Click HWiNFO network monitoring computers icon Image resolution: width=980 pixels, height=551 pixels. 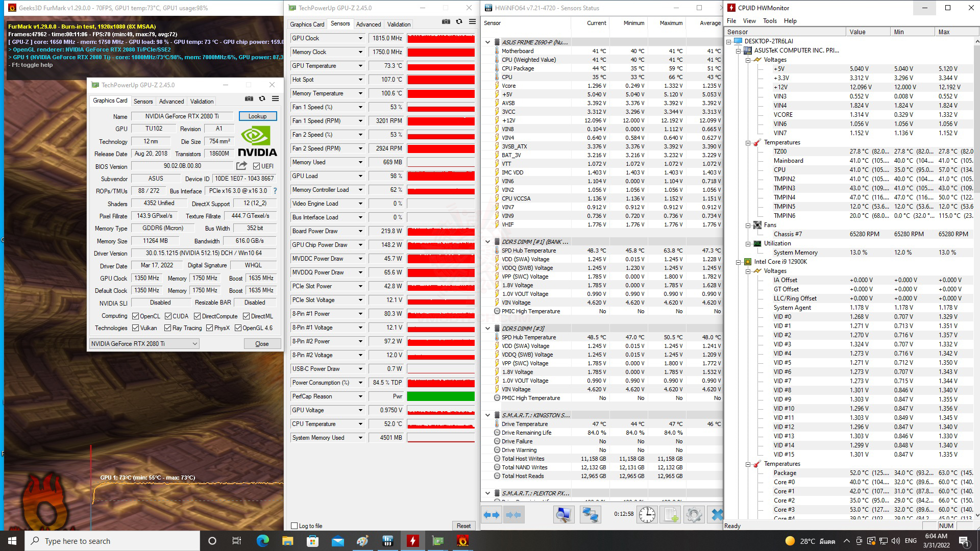pos(591,514)
